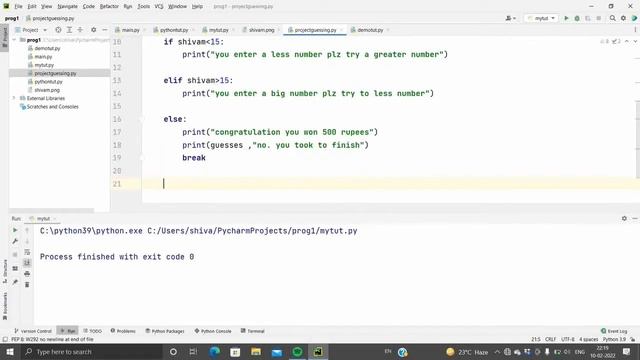Viewport: 640px width, 360px height.
Task: Toggle tool window bars icon in status bar
Action: point(5,339)
